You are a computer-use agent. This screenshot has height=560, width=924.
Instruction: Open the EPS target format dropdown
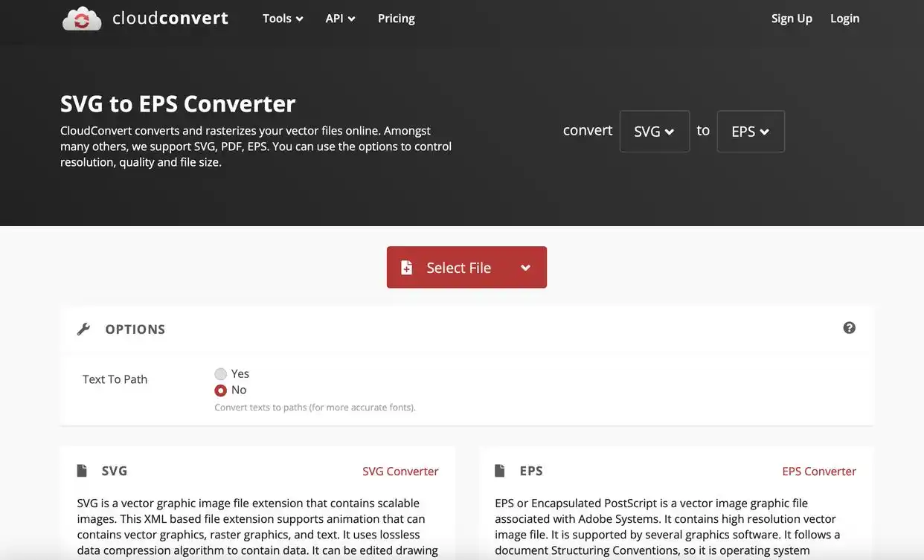click(x=750, y=132)
